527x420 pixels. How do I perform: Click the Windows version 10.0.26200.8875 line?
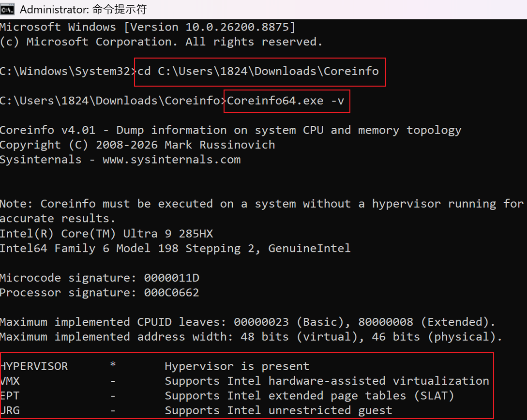[x=148, y=27]
